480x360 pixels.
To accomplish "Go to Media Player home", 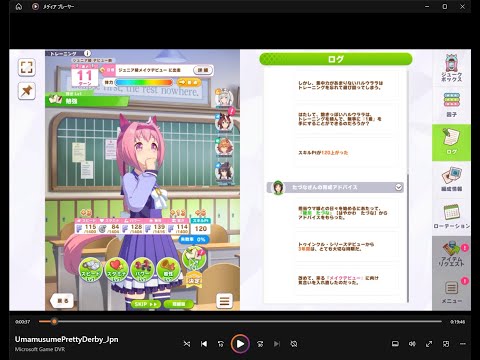I will coord(19,6).
